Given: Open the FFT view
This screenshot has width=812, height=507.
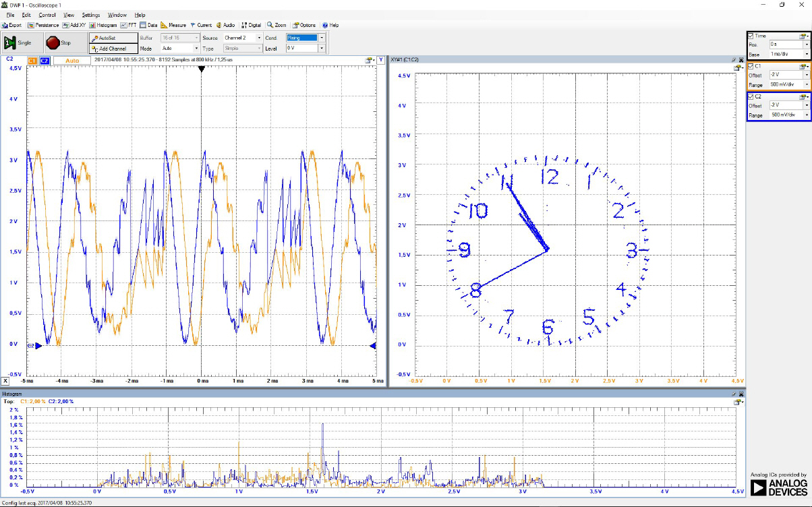Looking at the screenshot, I should click(x=128, y=25).
